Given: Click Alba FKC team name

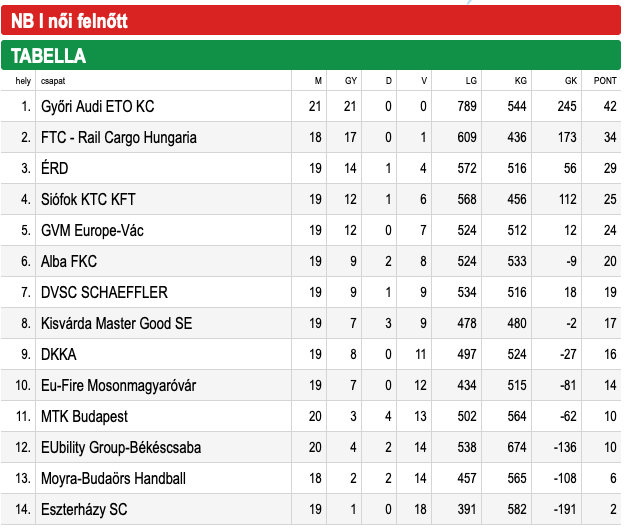Looking at the screenshot, I should click(69, 261).
